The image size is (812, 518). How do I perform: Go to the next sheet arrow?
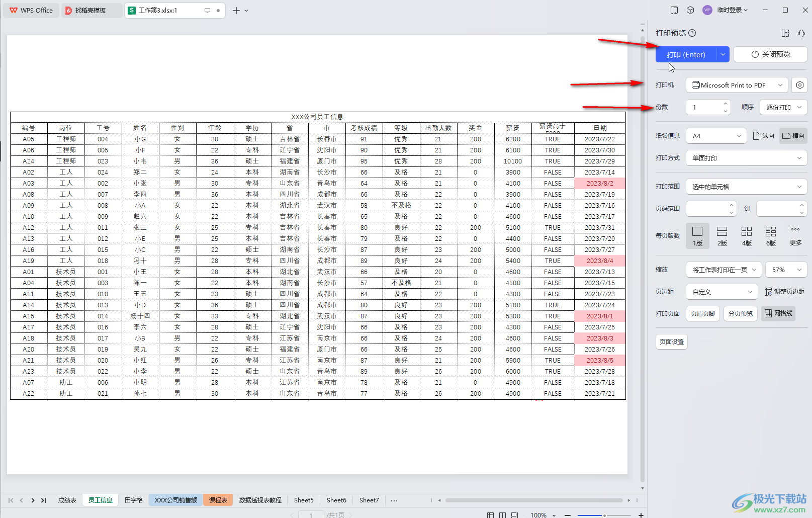[33, 500]
